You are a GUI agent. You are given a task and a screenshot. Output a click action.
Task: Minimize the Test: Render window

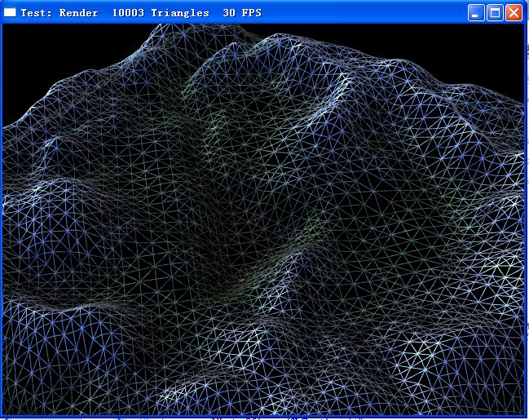pyautogui.click(x=476, y=13)
